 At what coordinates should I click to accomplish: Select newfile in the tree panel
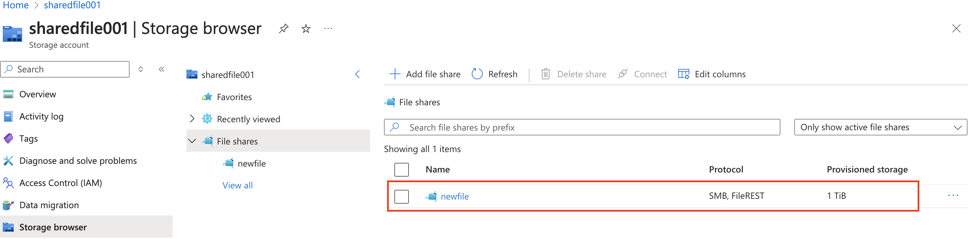tap(252, 163)
